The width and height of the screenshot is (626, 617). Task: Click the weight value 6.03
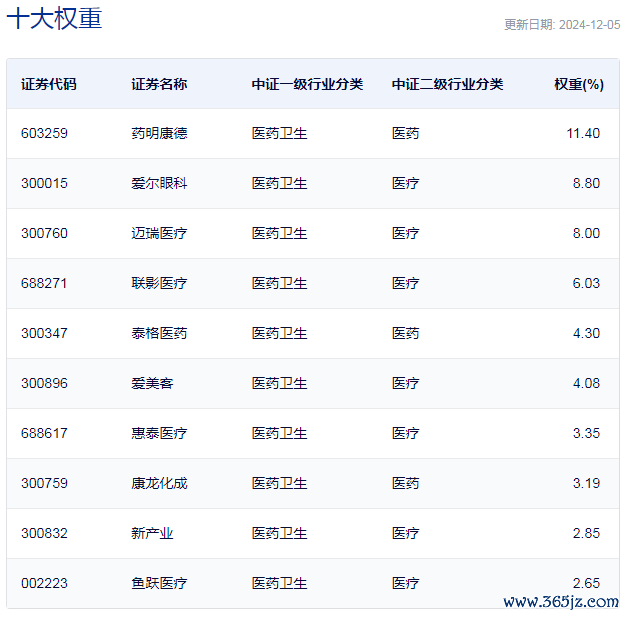pos(586,283)
